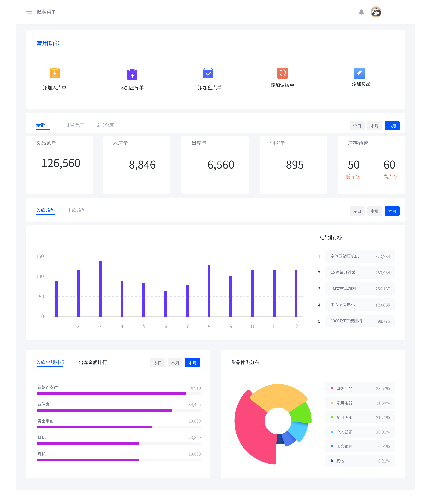Click the 添加货品 pencil icon

(359, 73)
